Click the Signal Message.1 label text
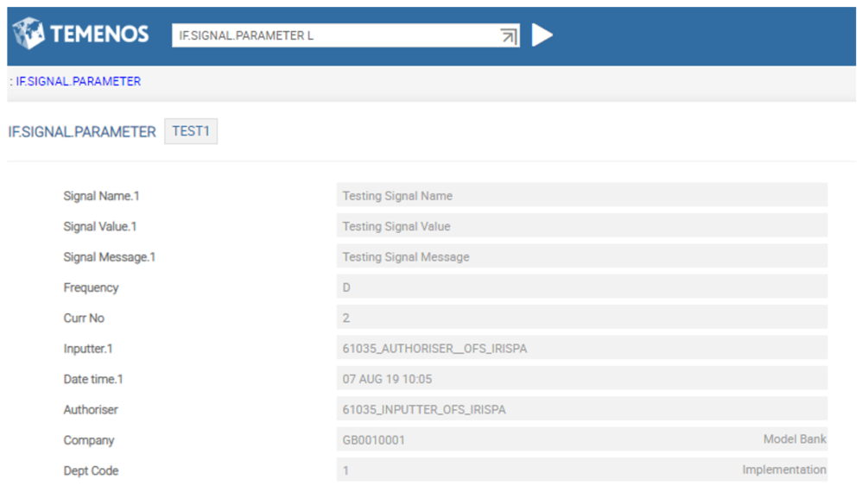The image size is (868, 492). [109, 257]
